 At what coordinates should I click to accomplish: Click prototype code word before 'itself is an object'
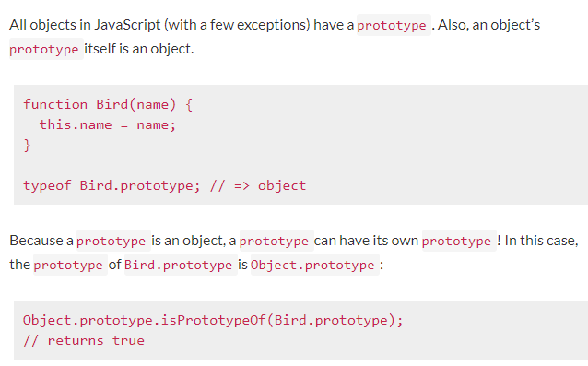44,49
